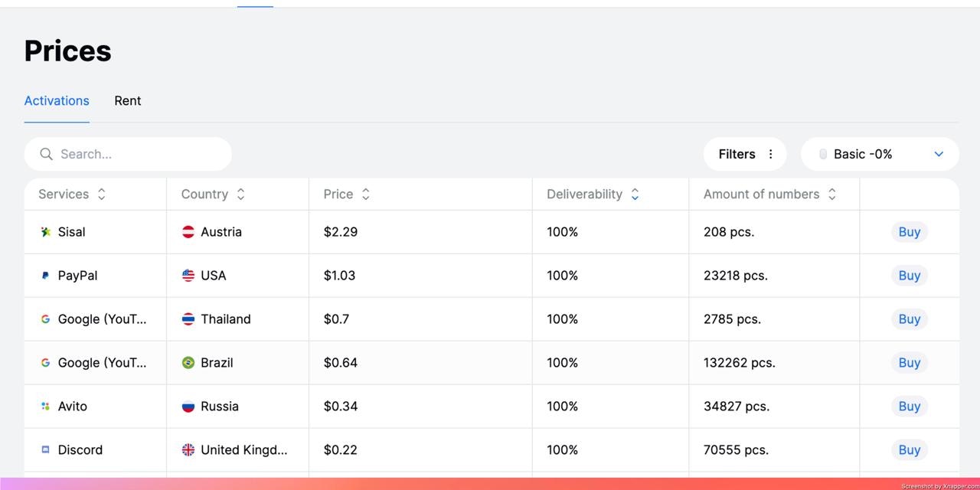
Task: Click the Basic tier badge icon
Action: pos(823,154)
